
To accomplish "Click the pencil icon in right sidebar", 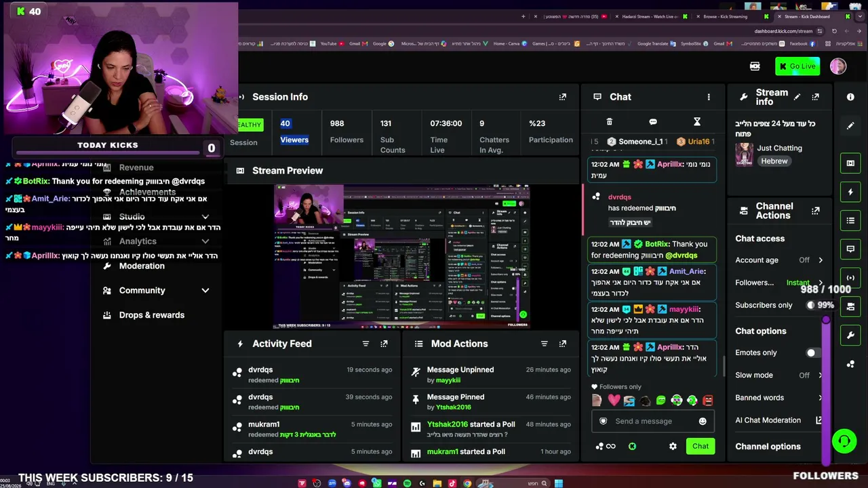I will point(850,125).
